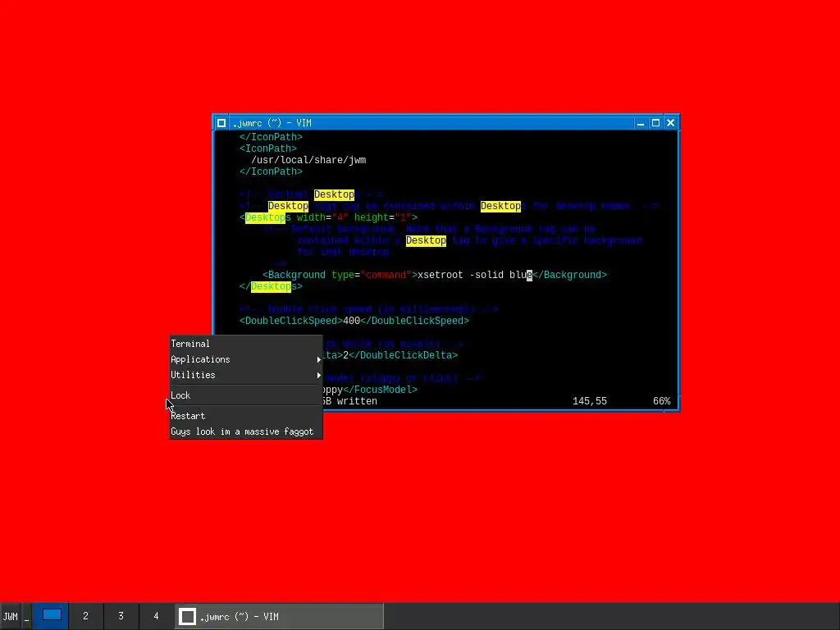Maximize the .jwmrc VIM window
The height and width of the screenshot is (630, 840).
pos(655,123)
